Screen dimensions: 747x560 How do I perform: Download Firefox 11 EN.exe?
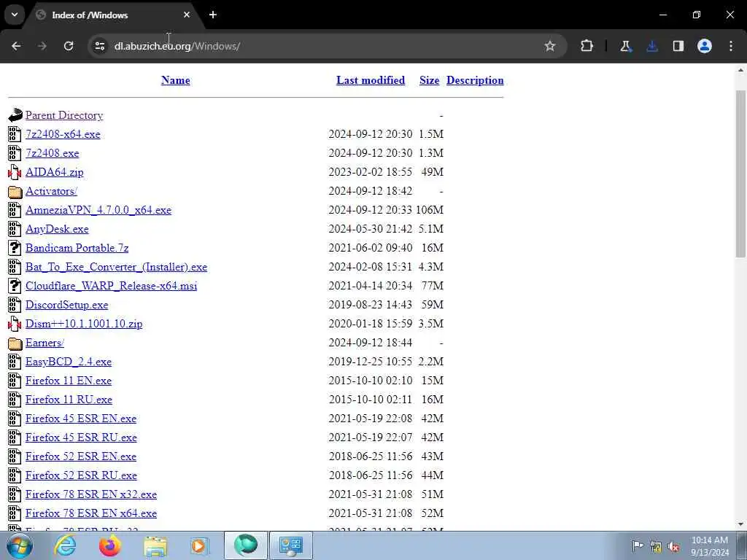tap(69, 381)
